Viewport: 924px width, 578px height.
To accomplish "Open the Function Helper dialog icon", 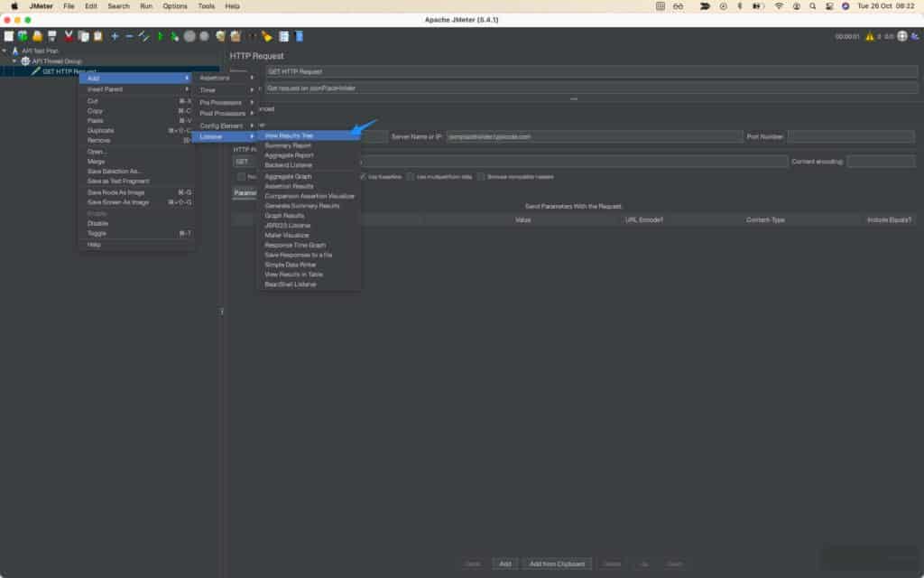I will [x=284, y=36].
